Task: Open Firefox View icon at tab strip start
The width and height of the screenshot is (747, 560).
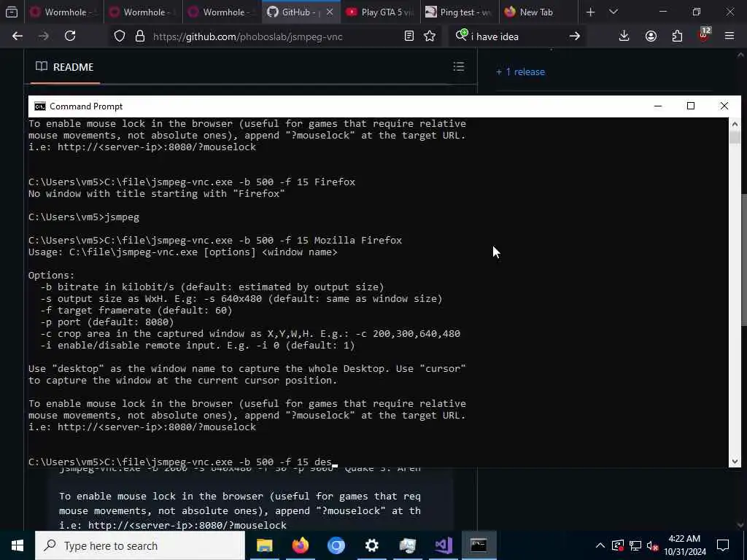Action: (12, 12)
